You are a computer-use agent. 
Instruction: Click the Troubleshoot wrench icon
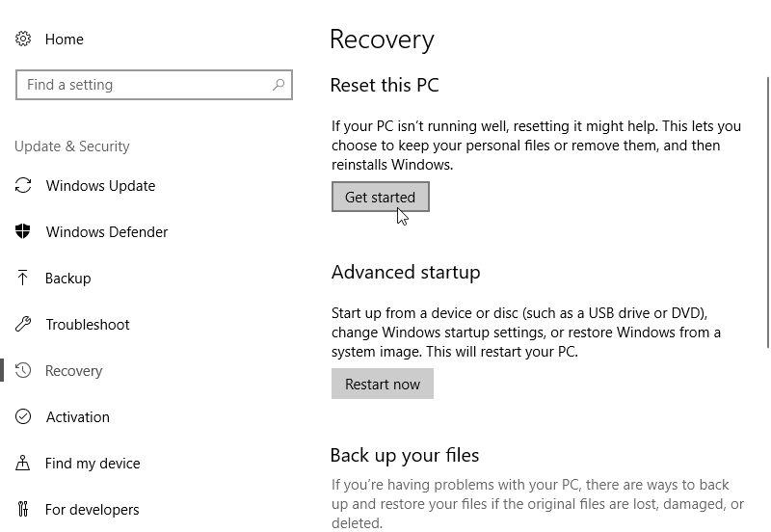pyautogui.click(x=23, y=325)
